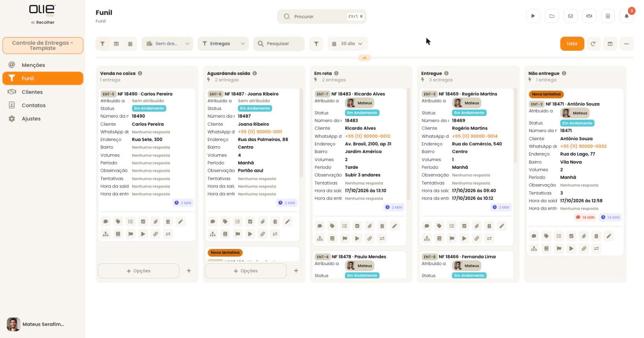This screenshot has height=338, width=644.
Task: Expand the Sem área dropdown
Action: point(167,43)
